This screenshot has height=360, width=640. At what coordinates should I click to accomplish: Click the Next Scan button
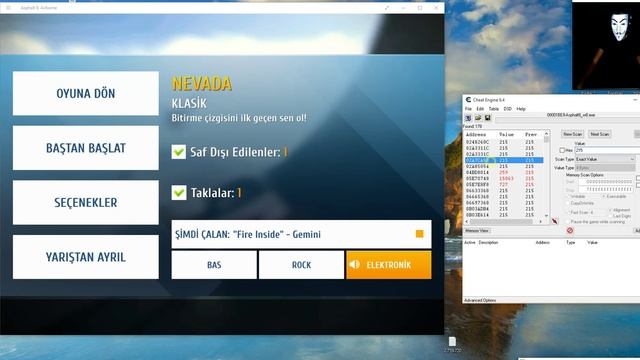(600, 134)
